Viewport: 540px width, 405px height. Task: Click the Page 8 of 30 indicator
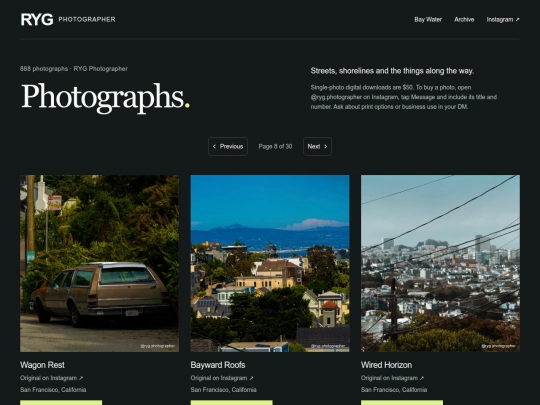[275, 146]
